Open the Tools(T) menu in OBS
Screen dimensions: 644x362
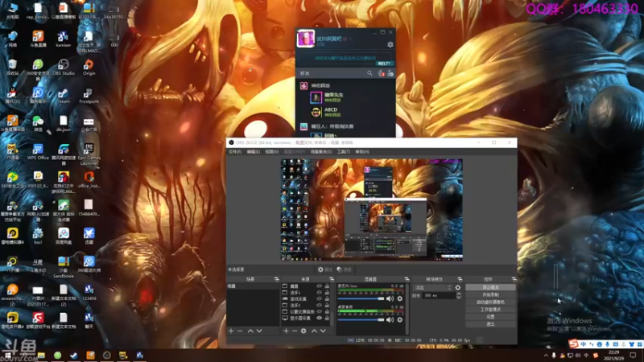[344, 152]
